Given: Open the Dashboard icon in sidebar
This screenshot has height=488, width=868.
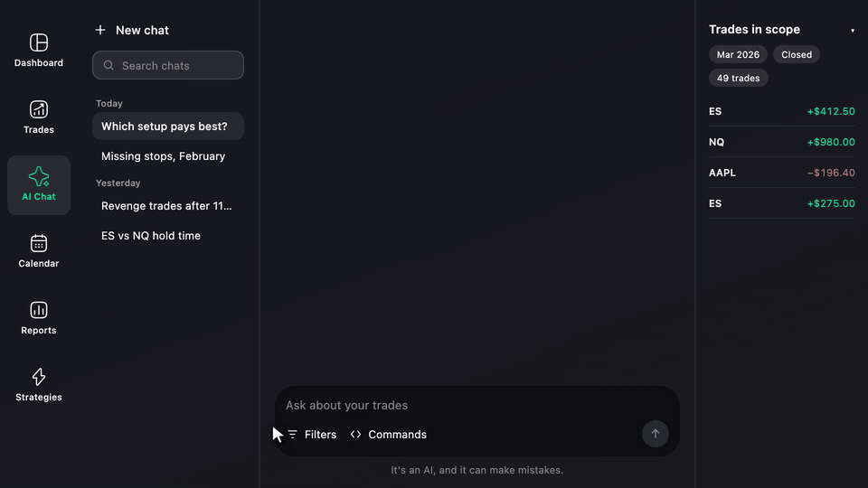Looking at the screenshot, I should tap(39, 42).
